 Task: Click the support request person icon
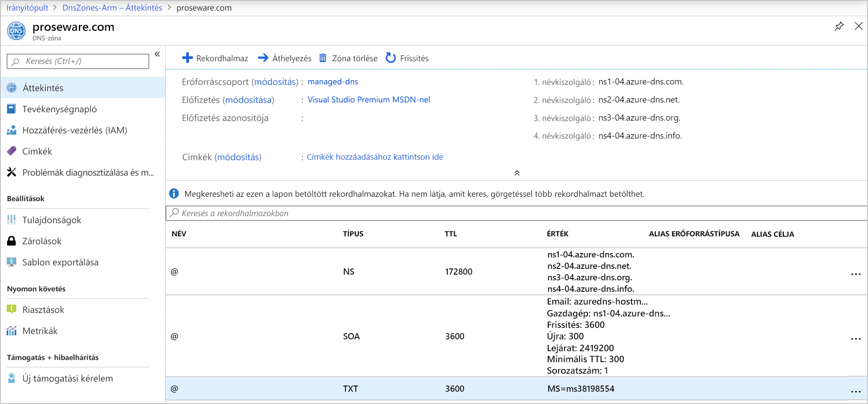(12, 378)
